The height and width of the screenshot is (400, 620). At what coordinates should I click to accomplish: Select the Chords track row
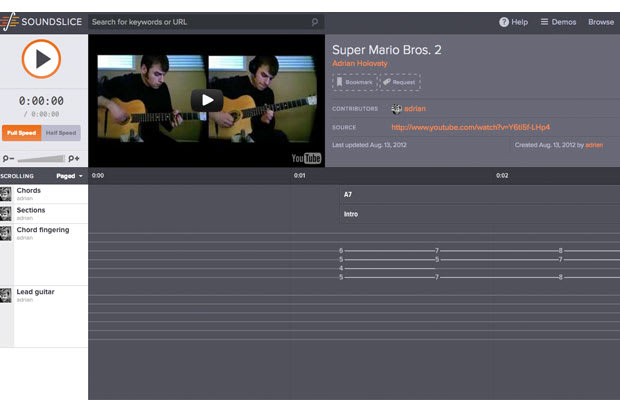click(x=44, y=194)
